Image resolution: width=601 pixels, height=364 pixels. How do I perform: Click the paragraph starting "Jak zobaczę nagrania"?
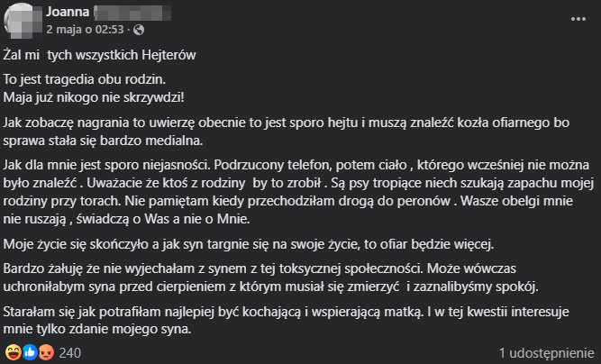287,132
